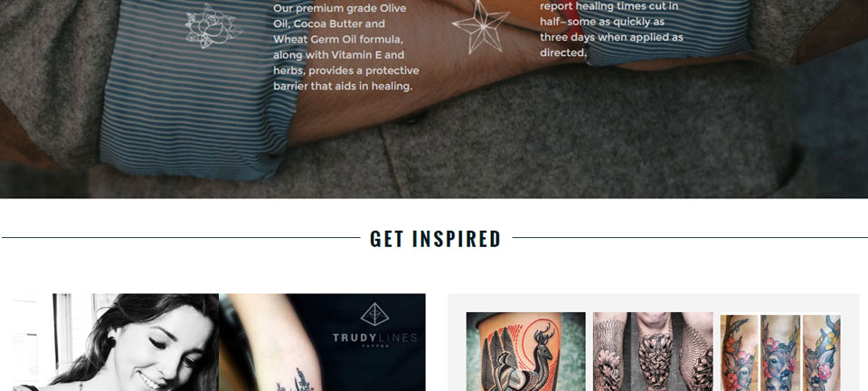Open the forearm plant tattoo photo
The image size is (868, 391).
point(322,342)
